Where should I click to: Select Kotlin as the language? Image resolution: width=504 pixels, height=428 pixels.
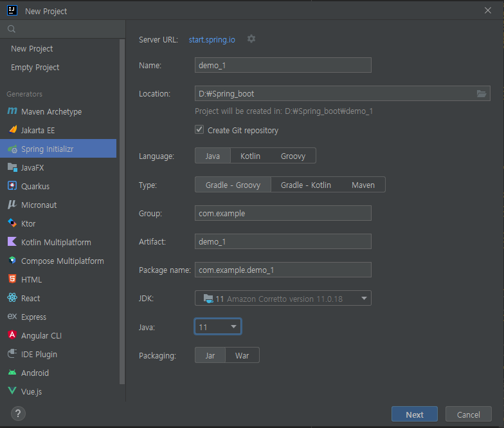coord(251,156)
